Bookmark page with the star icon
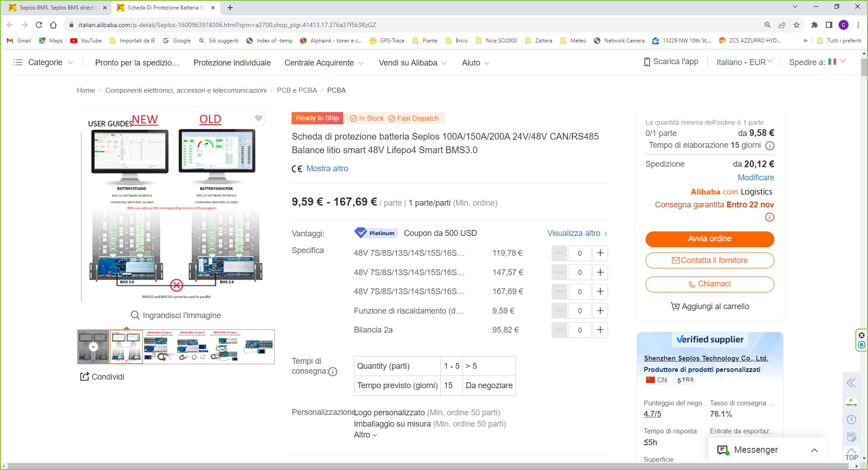Viewport: 868px width, 470px height. (797, 25)
